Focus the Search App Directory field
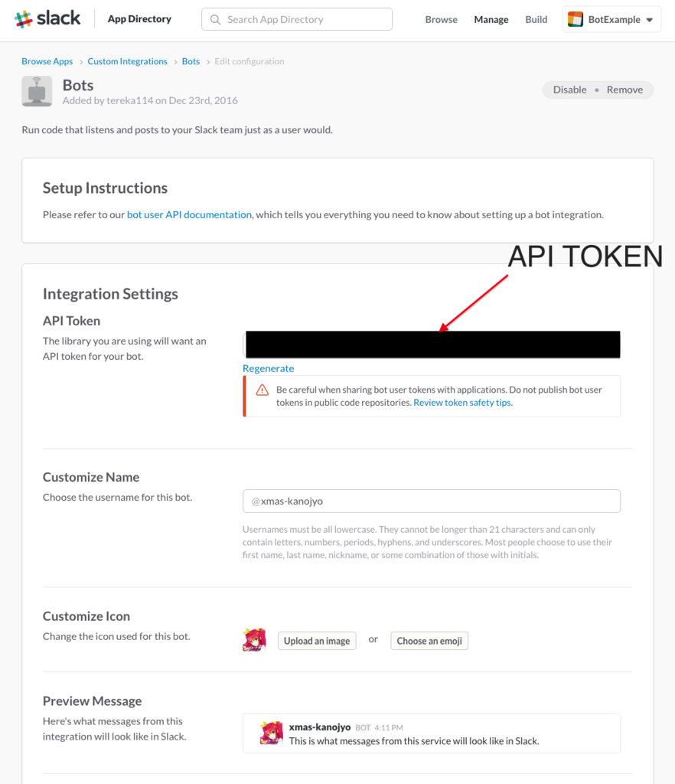This screenshot has height=784, width=675. click(x=297, y=19)
